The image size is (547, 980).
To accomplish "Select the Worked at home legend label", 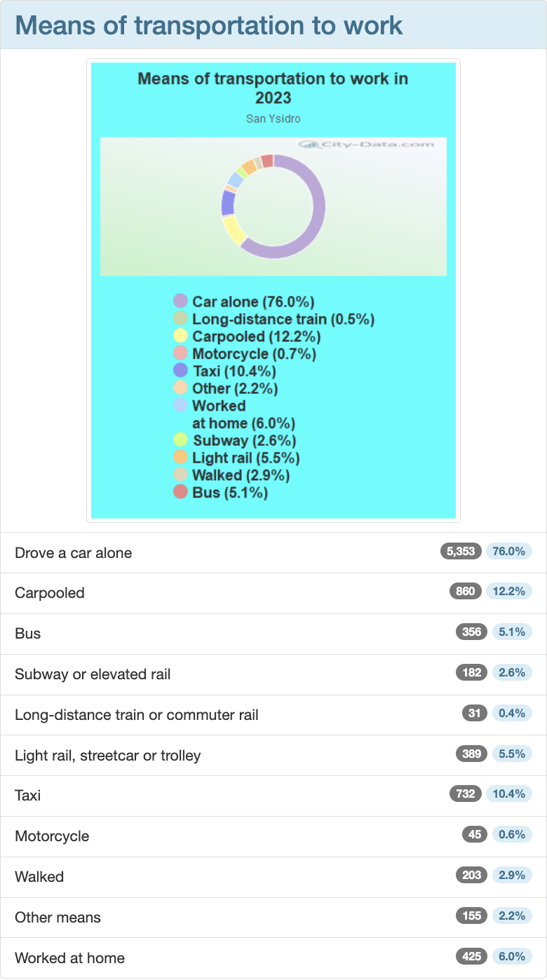I will (x=243, y=414).
